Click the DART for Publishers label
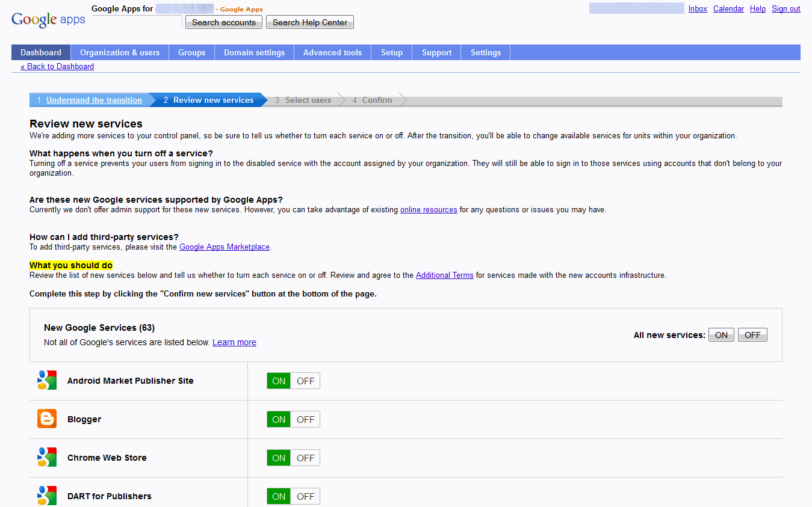 click(110, 496)
